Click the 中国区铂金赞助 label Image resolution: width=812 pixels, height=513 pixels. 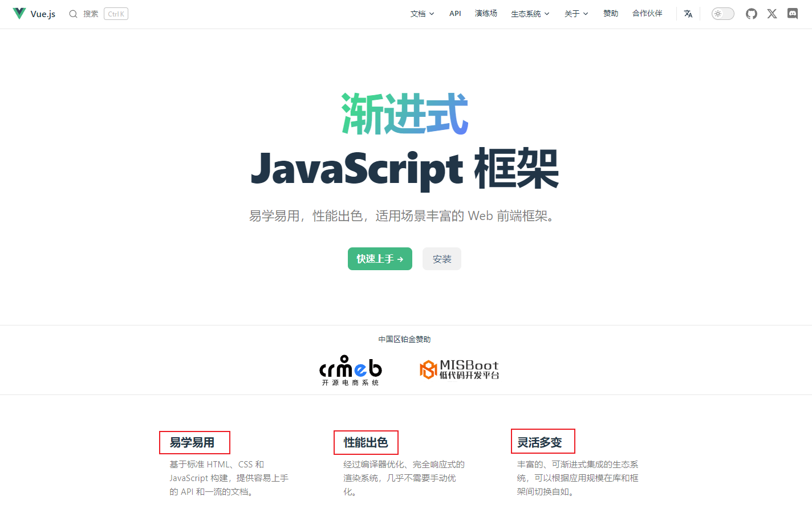pyautogui.click(x=405, y=339)
